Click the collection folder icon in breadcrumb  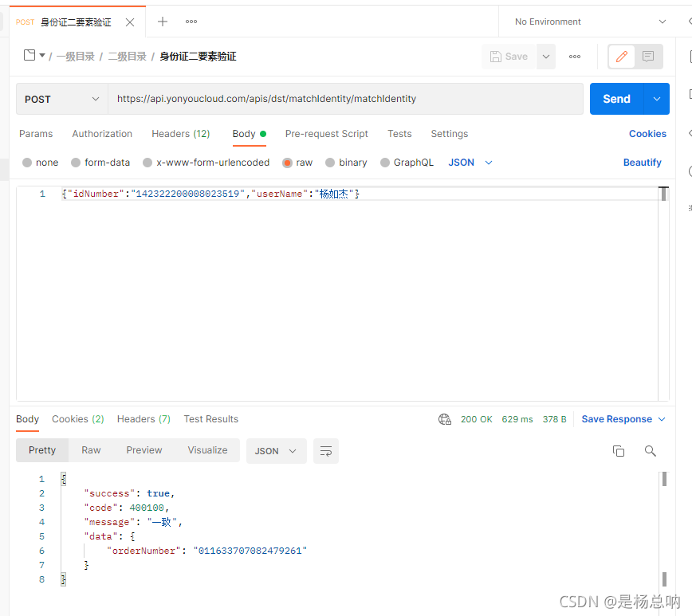[x=29, y=55]
